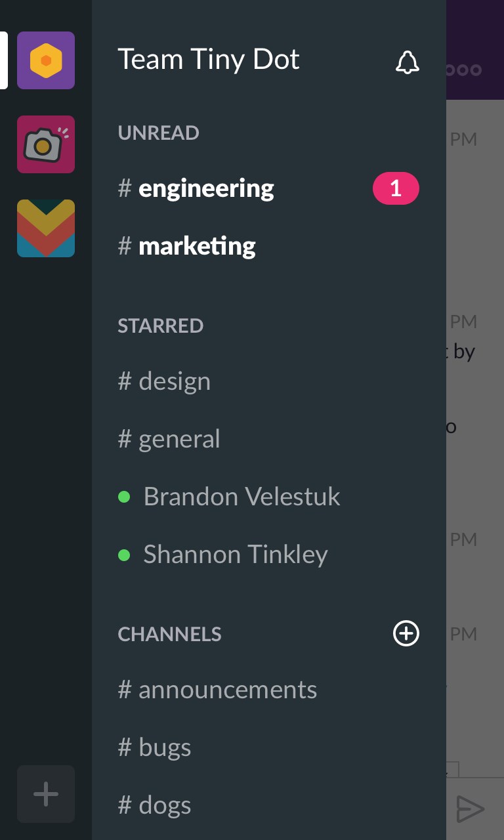Add a channel using the plus icon
Viewport: 504px width, 840px height.
pos(406,634)
